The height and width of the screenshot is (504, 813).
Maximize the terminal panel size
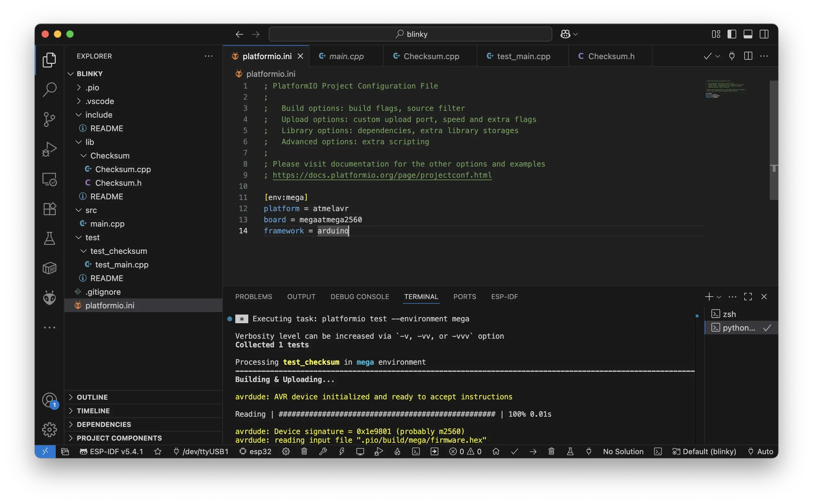[x=748, y=296]
